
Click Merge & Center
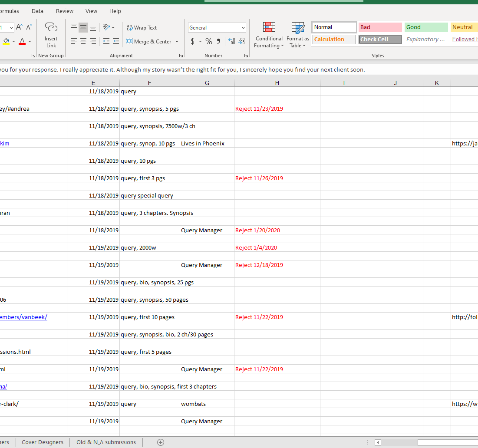[148, 41]
